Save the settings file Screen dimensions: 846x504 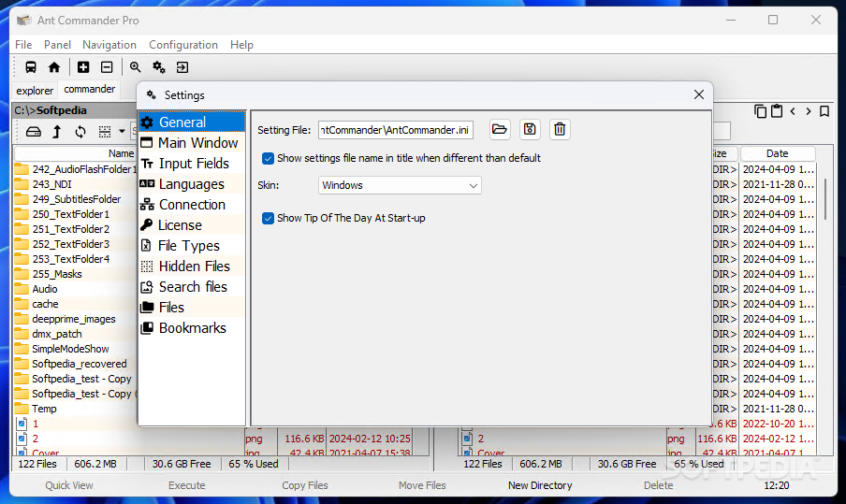530,129
